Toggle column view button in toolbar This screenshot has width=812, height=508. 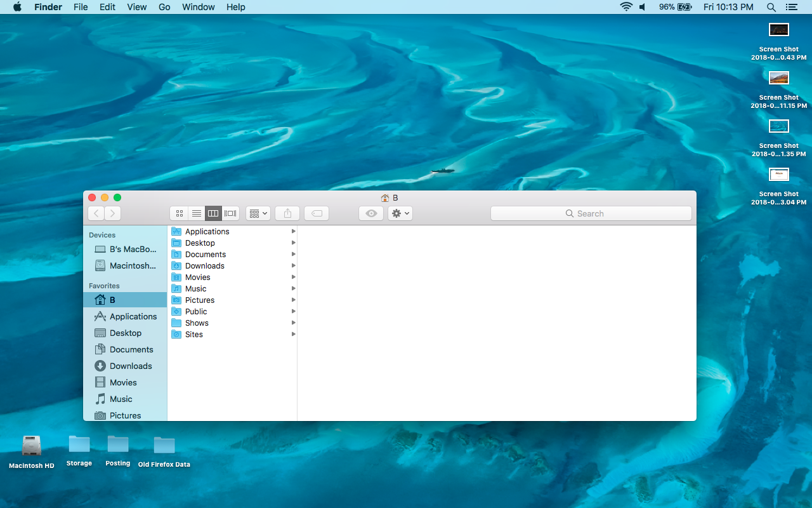[213, 213]
